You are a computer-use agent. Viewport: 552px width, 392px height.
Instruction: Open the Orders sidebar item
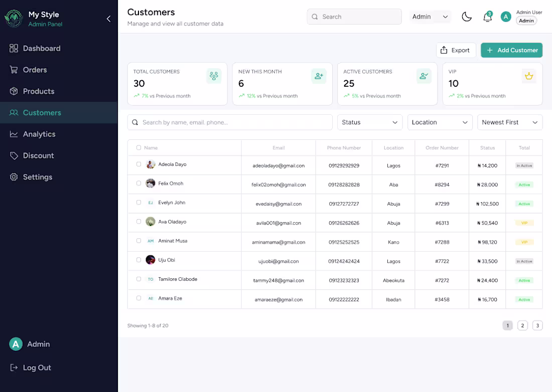59,70
